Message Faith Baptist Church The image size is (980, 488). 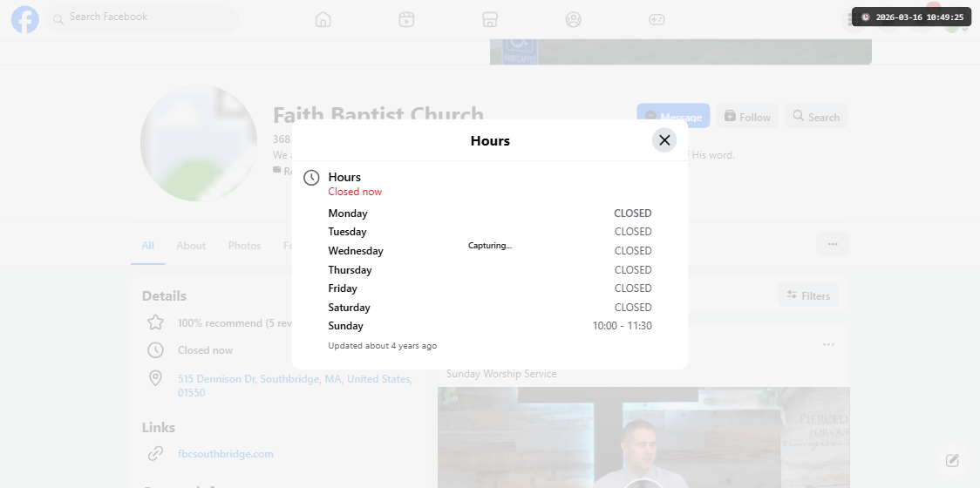(673, 116)
